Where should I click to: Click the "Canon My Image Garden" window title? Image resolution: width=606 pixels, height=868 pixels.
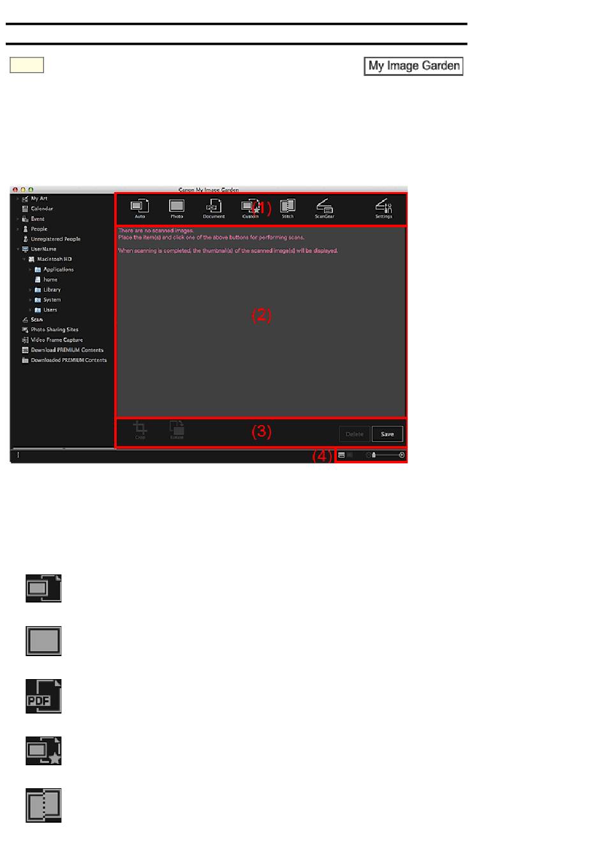pos(209,190)
